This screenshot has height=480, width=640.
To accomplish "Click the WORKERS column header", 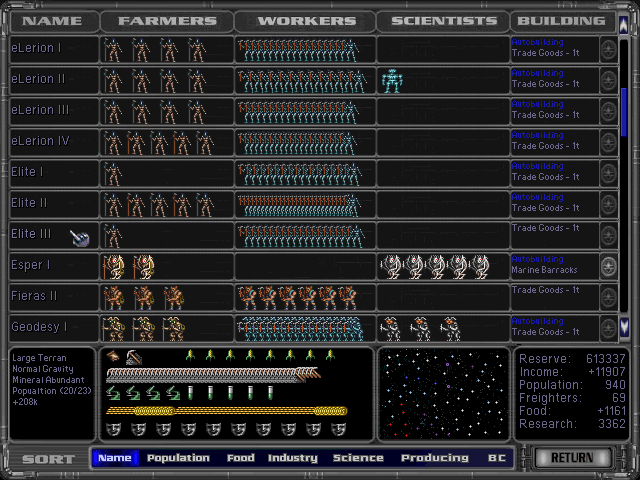I will pyautogui.click(x=307, y=21).
